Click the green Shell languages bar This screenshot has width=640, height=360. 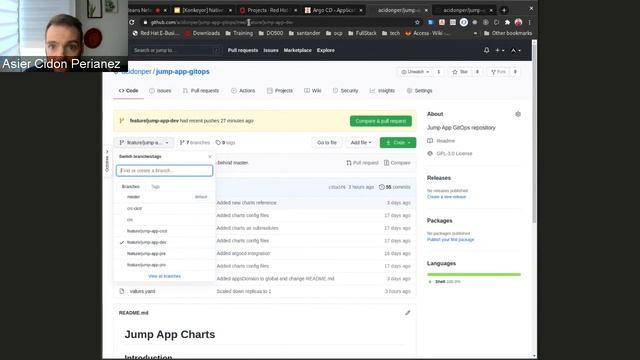(x=474, y=274)
